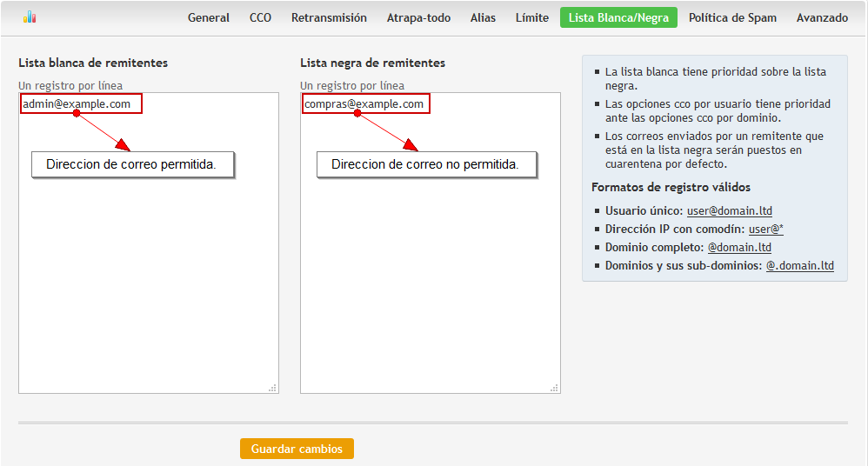Select the Lista Blanca/Negra tab
The image size is (868, 466).
618,17
